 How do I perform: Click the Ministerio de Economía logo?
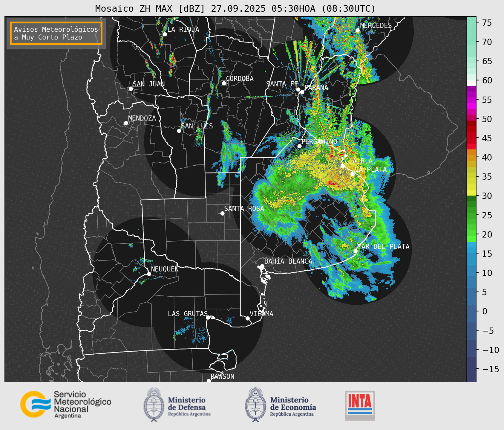point(281,405)
